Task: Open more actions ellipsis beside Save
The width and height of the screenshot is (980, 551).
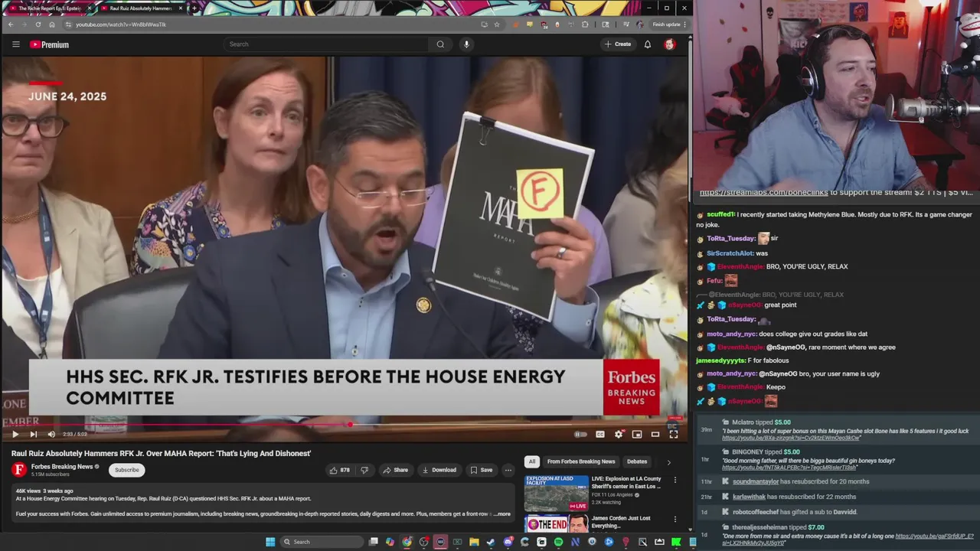Action: (508, 470)
